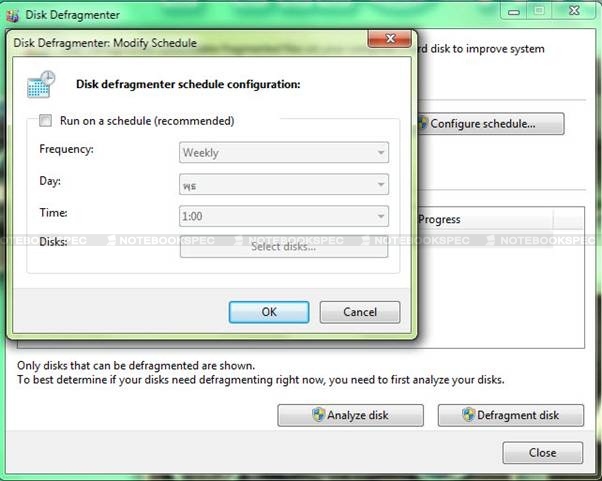
Task: Click the calendar schedule icon in the dialog
Action: [42, 84]
